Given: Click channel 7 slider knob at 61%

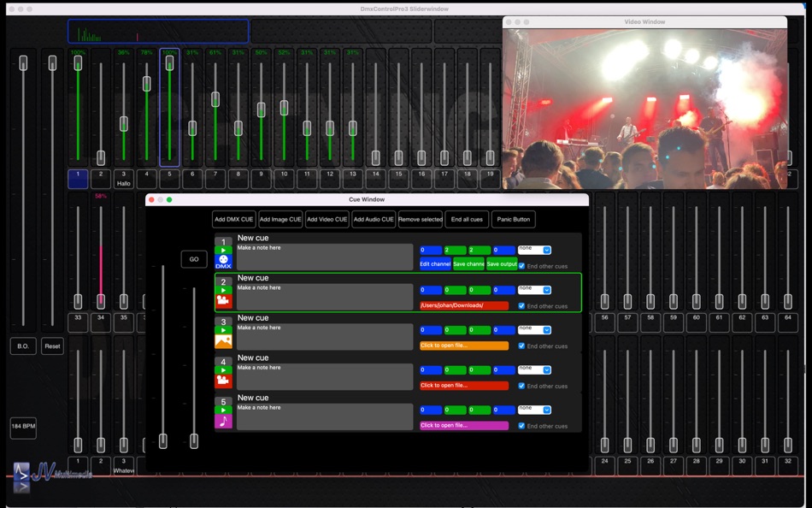Looking at the screenshot, I should tap(215, 99).
